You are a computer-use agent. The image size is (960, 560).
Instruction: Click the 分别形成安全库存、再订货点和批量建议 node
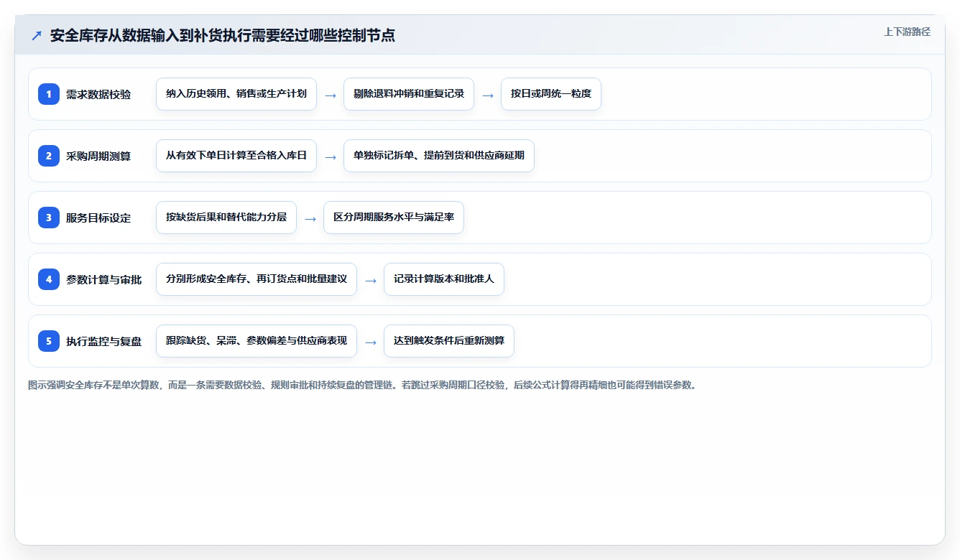pyautogui.click(x=257, y=279)
